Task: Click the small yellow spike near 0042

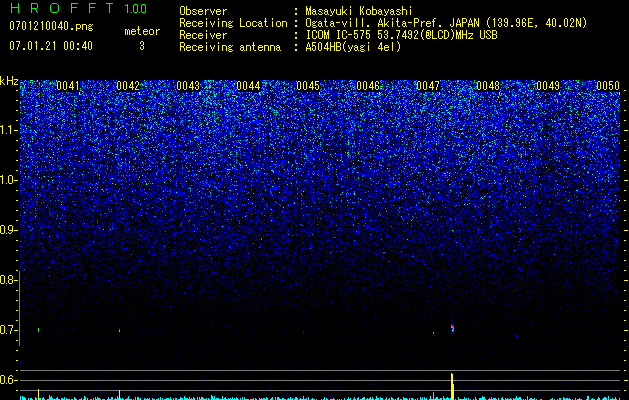Action: pos(120,395)
